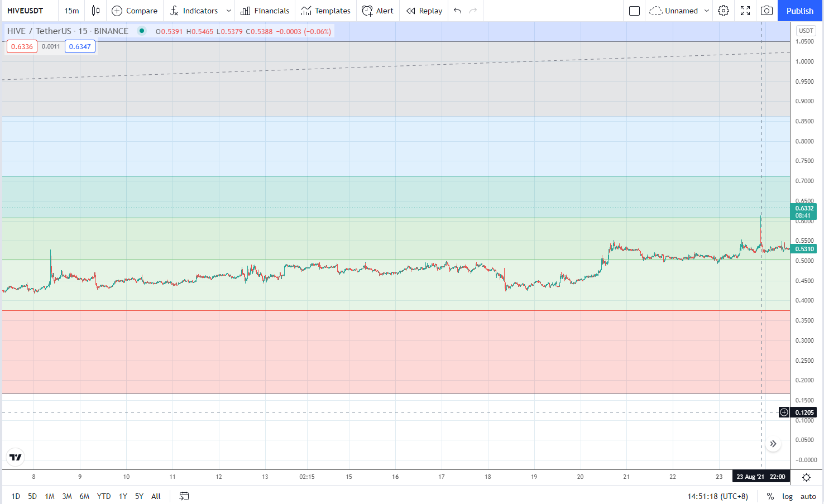Select the chart layout square icon
This screenshot has width=824, height=504.
pyautogui.click(x=634, y=11)
